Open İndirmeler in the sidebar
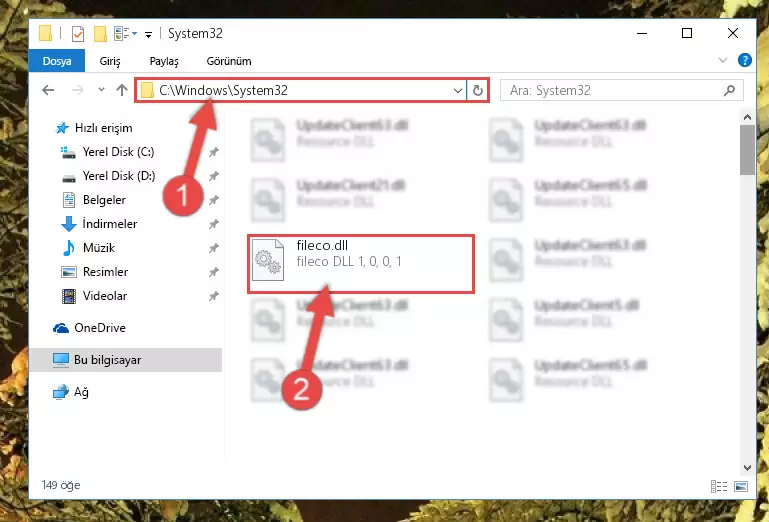Image resolution: width=769 pixels, height=522 pixels. (109, 224)
